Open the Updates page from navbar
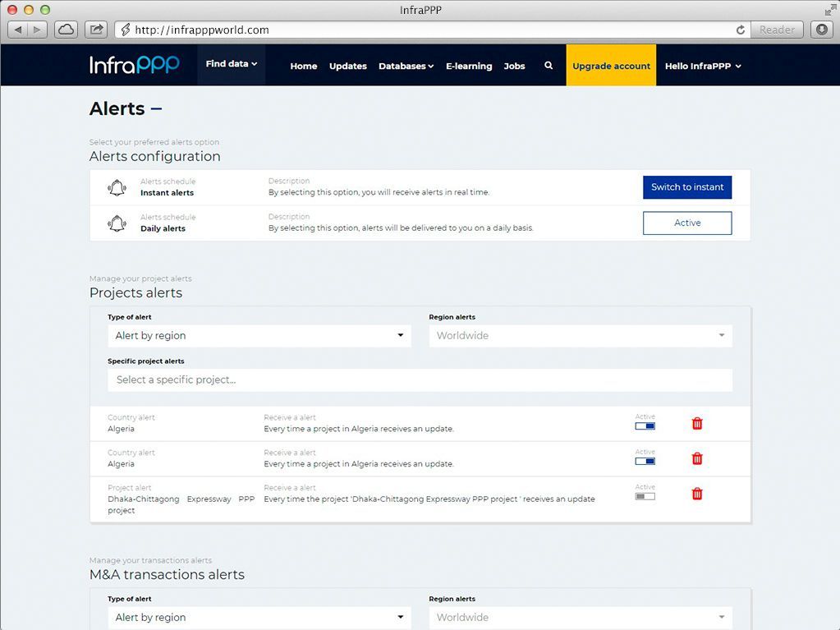 347,66
